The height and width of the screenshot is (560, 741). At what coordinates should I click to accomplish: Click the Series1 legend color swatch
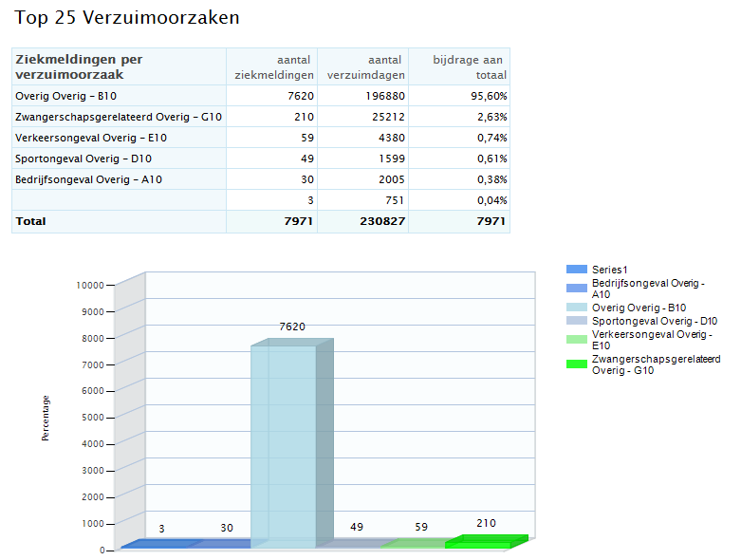[x=576, y=270]
